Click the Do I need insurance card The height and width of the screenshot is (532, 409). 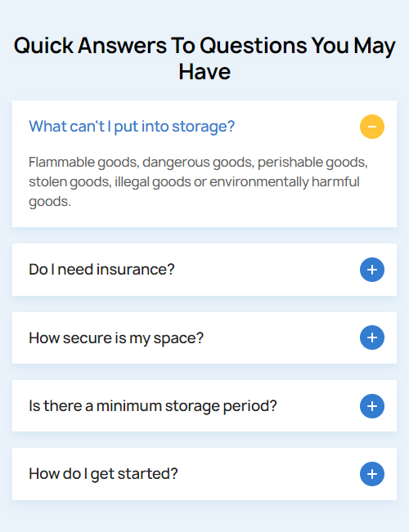point(204,270)
